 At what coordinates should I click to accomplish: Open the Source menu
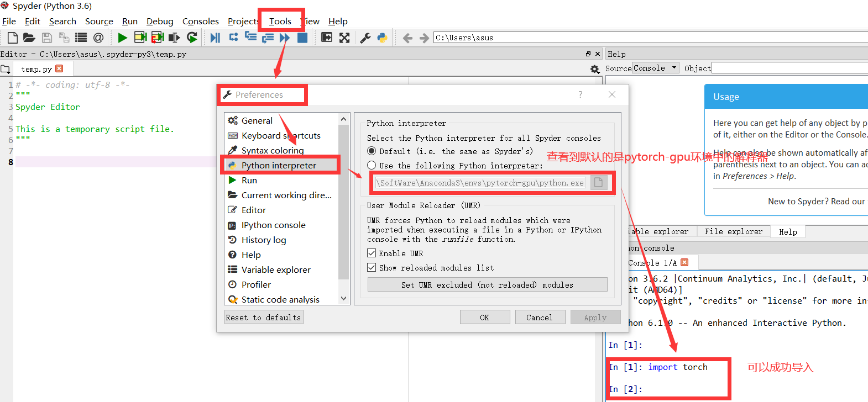[x=99, y=21]
